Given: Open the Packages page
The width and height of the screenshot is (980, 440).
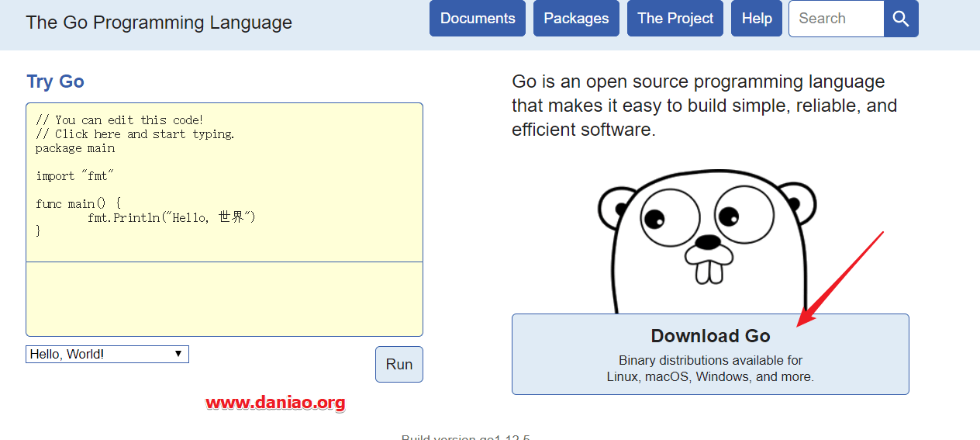Looking at the screenshot, I should 576,19.
